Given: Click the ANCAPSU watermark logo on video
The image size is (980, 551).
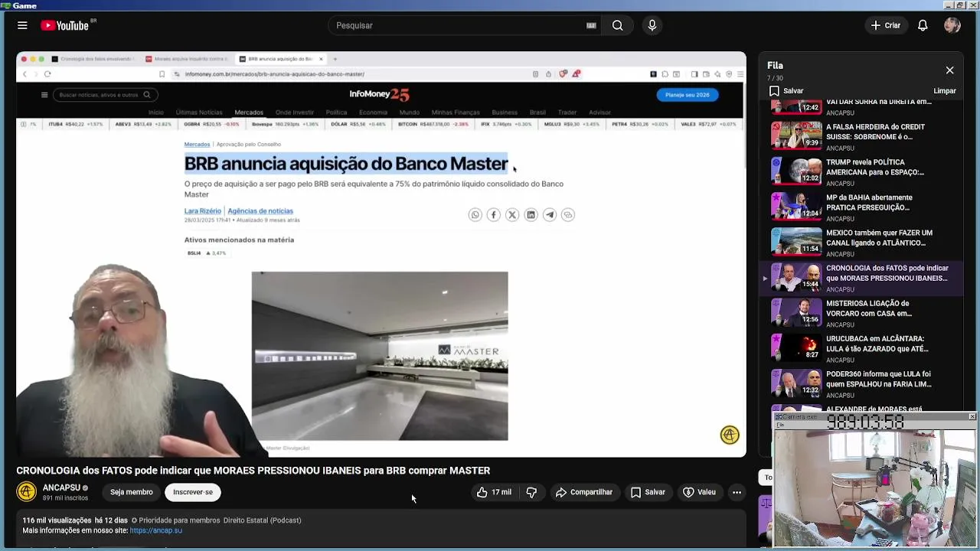Looking at the screenshot, I should click(730, 435).
